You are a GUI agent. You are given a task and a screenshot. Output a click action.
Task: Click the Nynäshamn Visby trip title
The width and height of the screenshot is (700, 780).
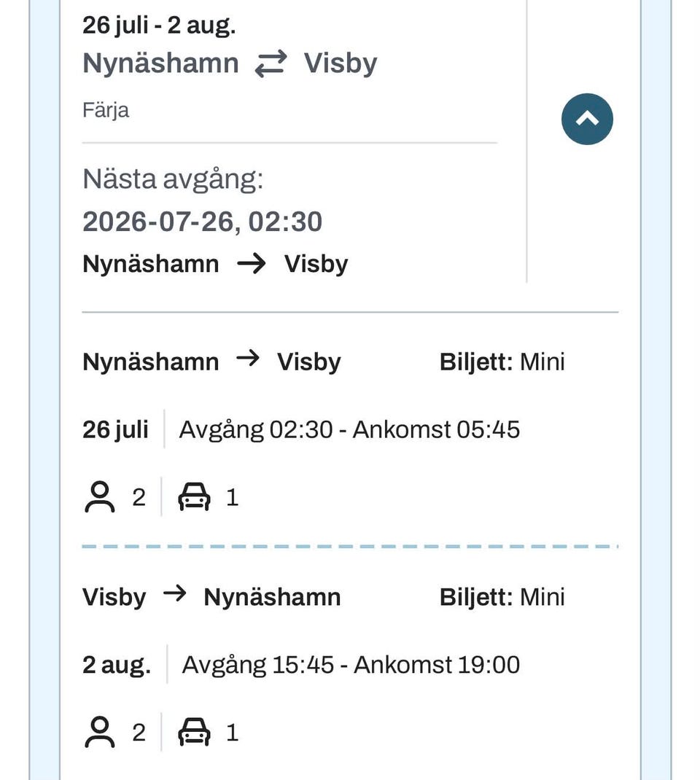click(x=230, y=63)
